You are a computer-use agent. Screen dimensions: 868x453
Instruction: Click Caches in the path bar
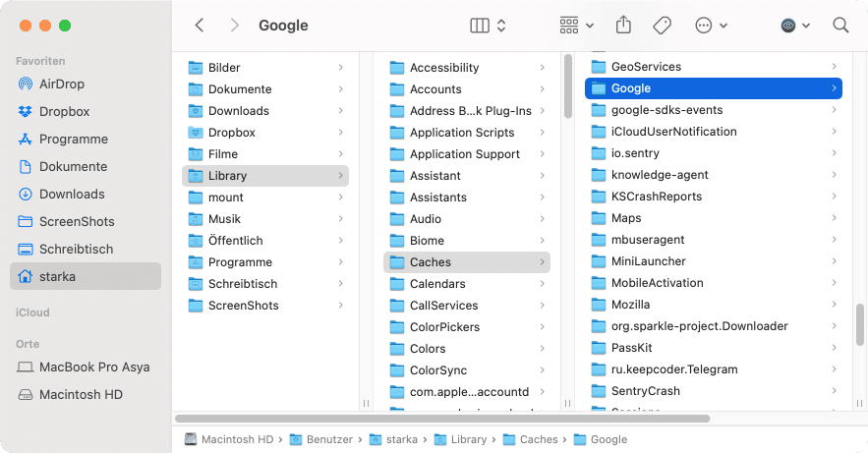[x=530, y=439]
